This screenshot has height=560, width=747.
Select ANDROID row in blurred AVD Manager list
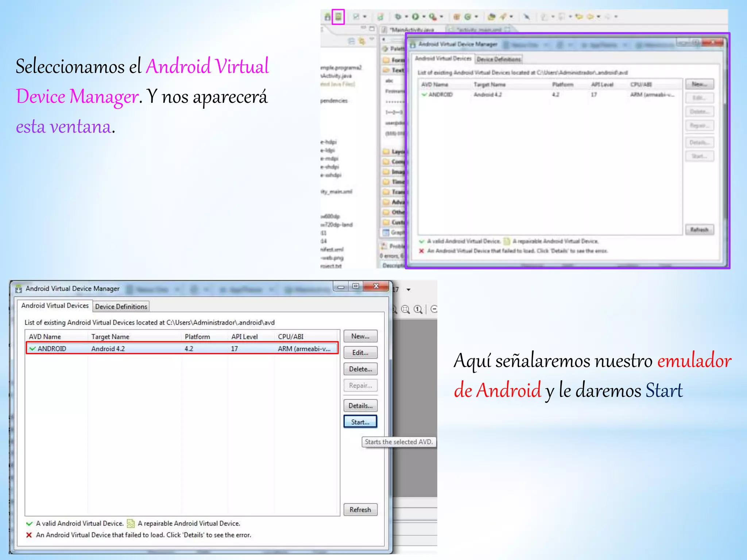tap(550, 95)
